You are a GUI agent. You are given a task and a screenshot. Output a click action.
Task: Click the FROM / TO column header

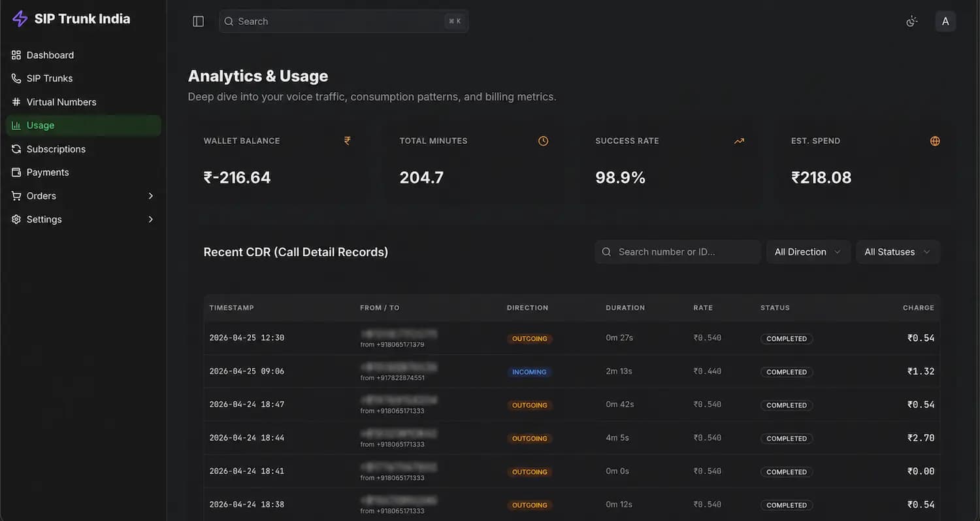pos(380,308)
